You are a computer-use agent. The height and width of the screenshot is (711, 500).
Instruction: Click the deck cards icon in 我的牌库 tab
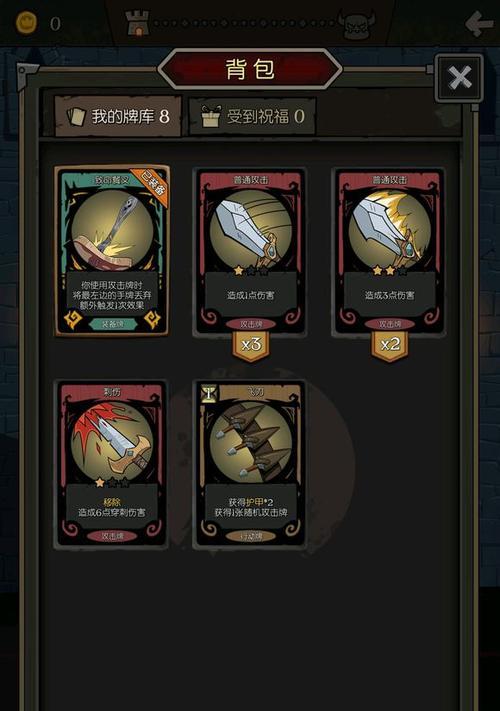pyautogui.click(x=76, y=117)
